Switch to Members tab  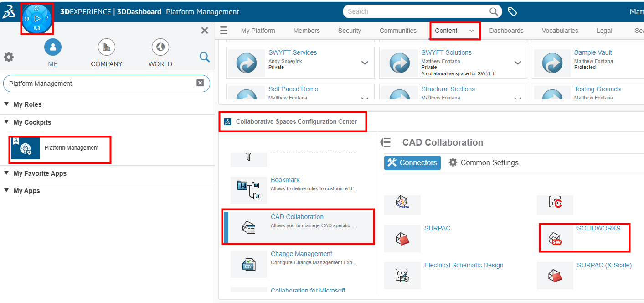click(x=306, y=31)
